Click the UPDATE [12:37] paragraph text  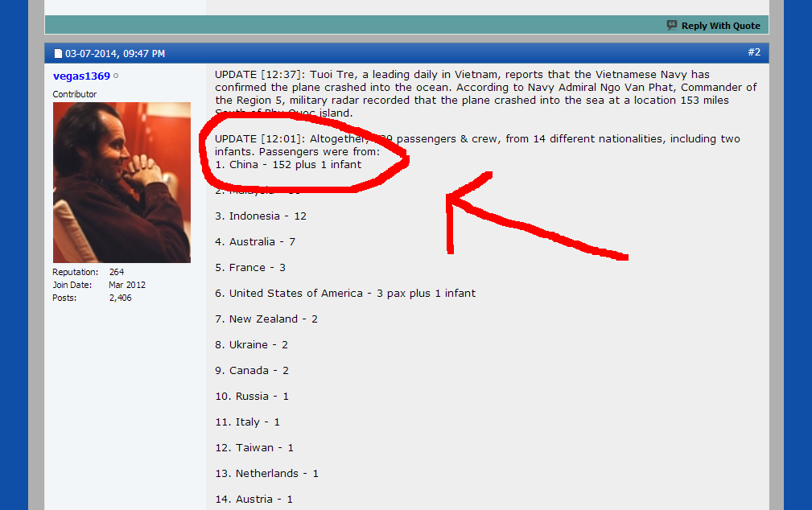point(486,94)
